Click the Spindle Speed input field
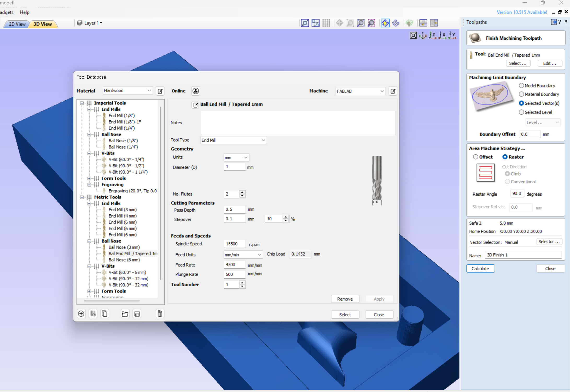Image resolution: width=570 pixels, height=392 pixels. click(x=234, y=244)
